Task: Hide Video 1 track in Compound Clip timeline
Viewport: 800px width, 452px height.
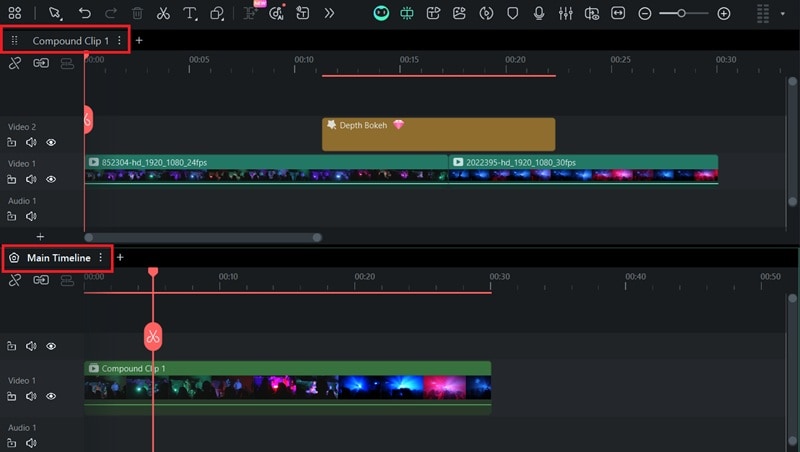Action: (x=51, y=179)
